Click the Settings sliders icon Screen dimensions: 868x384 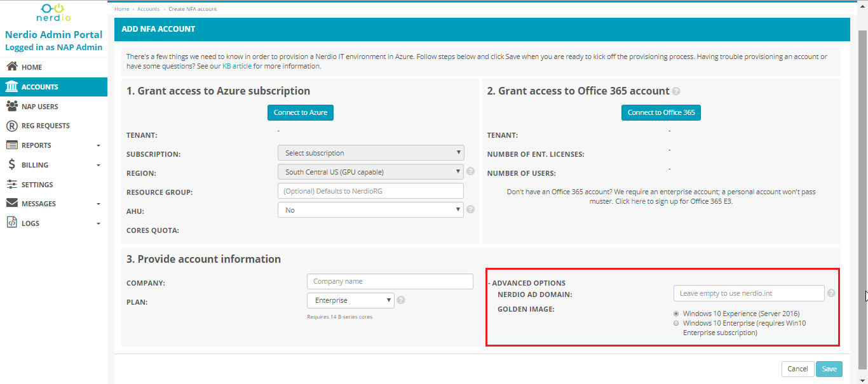11,185
